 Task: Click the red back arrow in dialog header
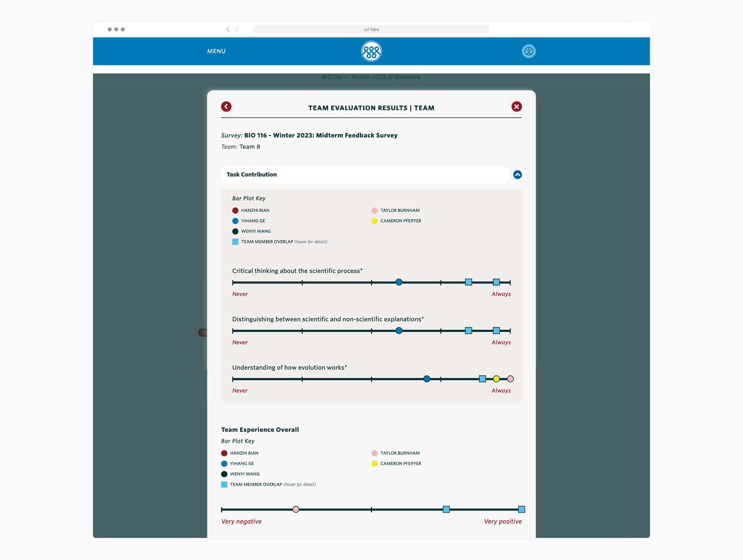(x=226, y=106)
